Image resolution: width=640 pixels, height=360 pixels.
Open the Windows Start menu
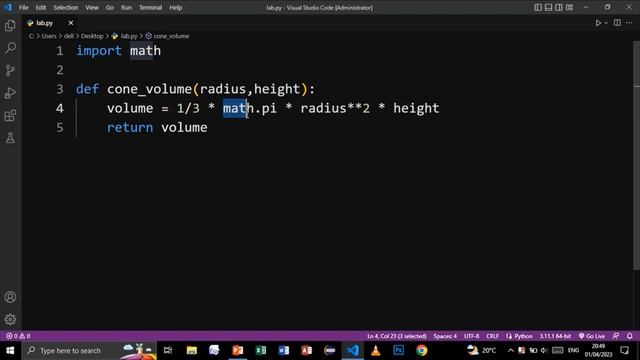(10, 351)
